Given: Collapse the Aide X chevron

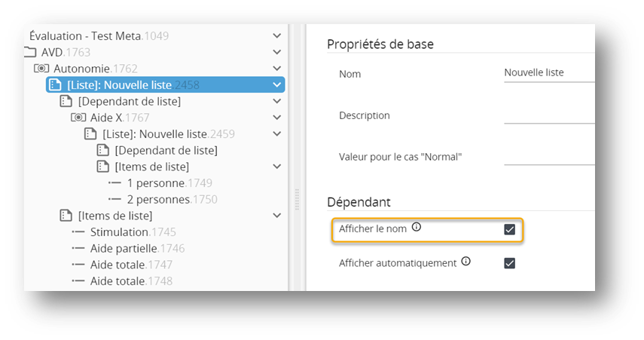Looking at the screenshot, I should pyautogui.click(x=277, y=118).
